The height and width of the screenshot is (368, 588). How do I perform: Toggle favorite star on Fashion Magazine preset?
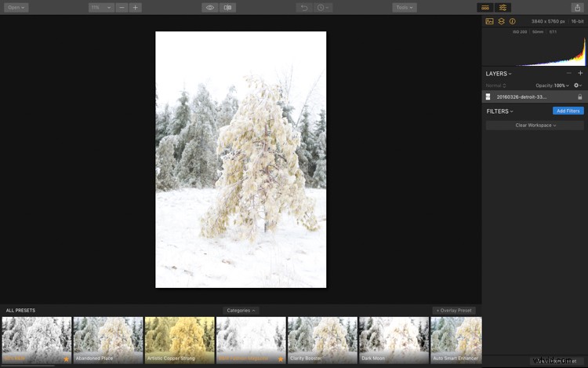pos(281,359)
